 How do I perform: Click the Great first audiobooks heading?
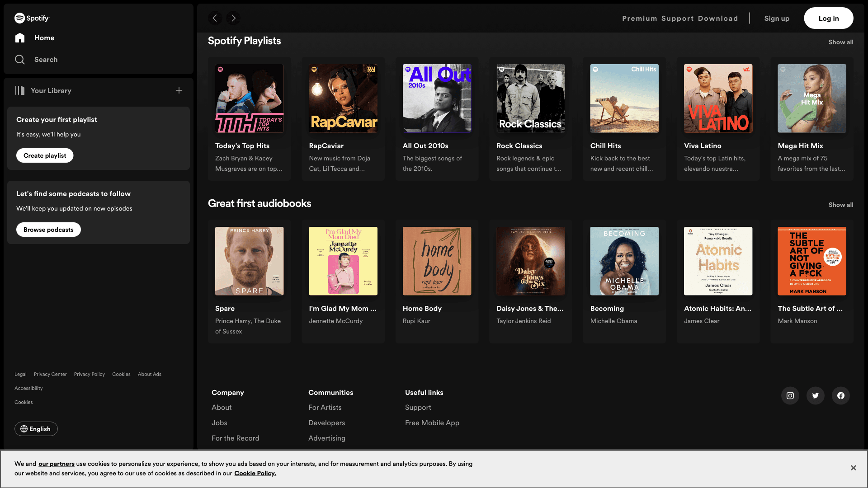tap(259, 203)
